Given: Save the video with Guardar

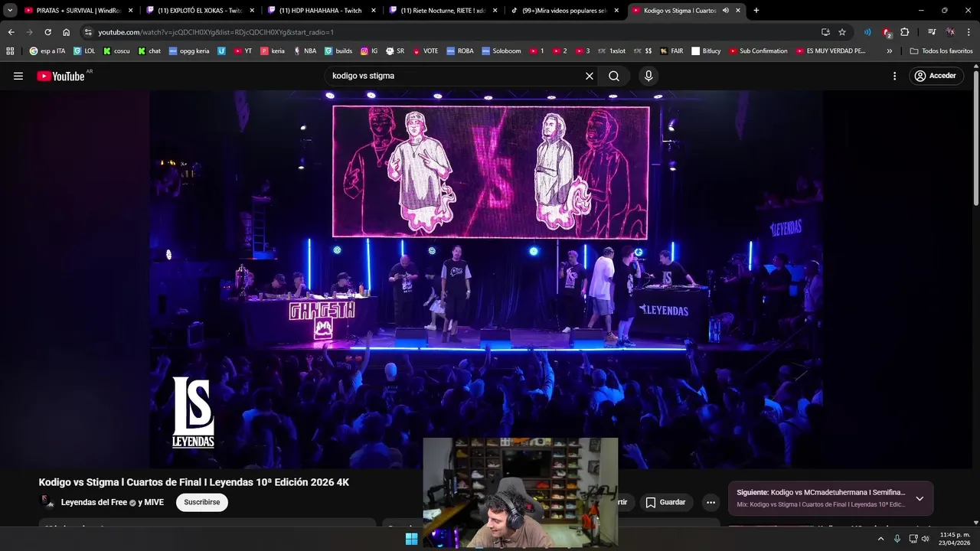Looking at the screenshot, I should tap(665, 502).
